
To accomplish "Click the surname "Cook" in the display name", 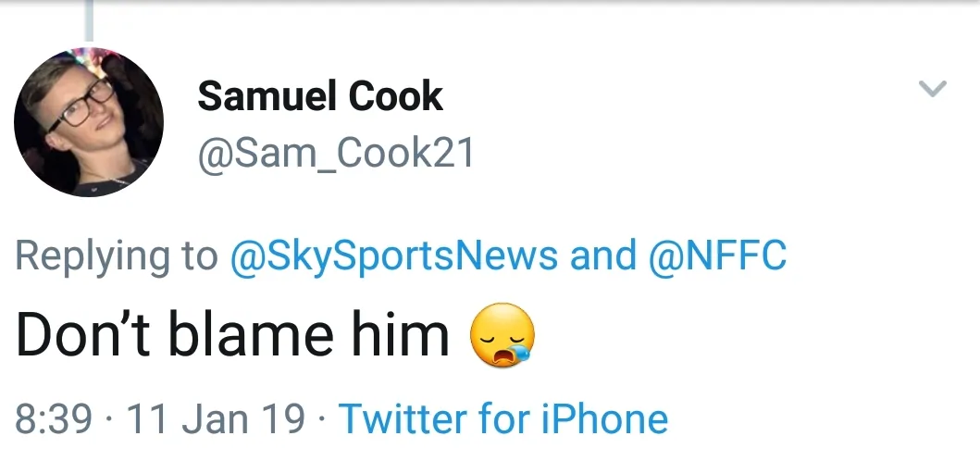I will point(397,96).
